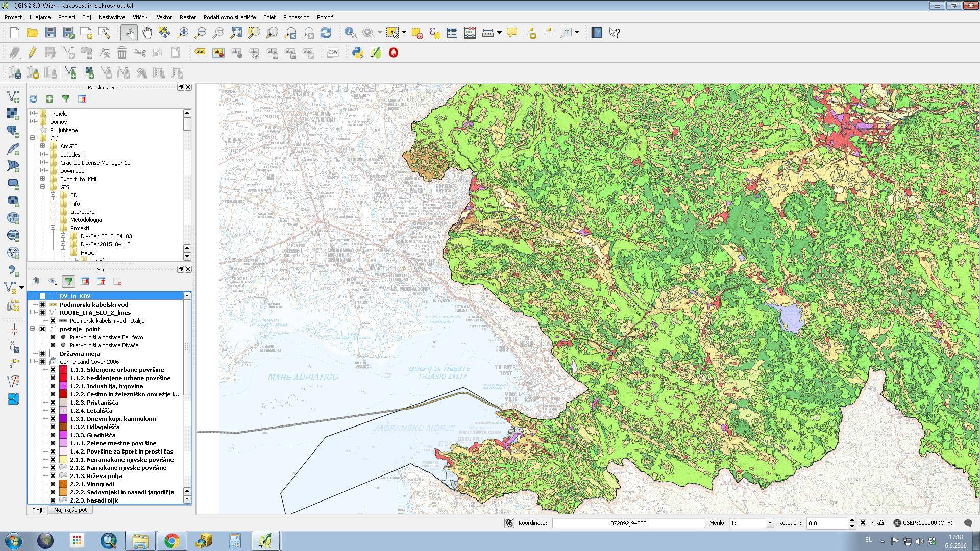Open the attribute table icon
The width and height of the screenshot is (980, 551).
coord(452,33)
